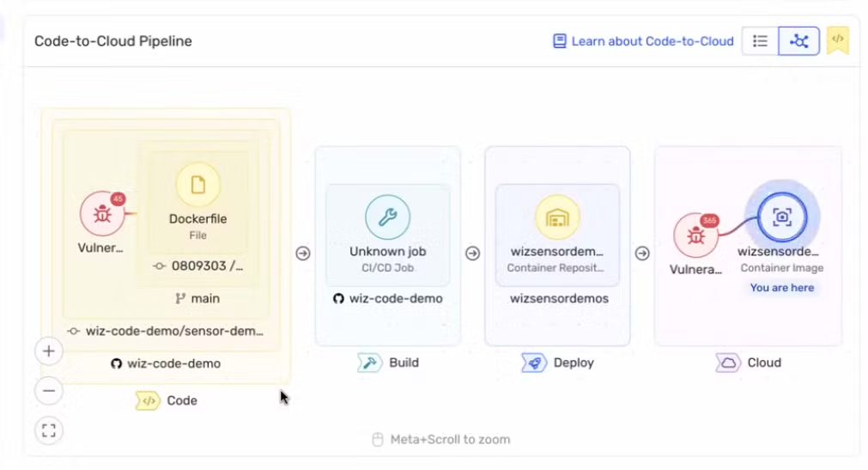The height and width of the screenshot is (470, 868).
Task: Expand arrow between Code and Build stages
Action: (x=303, y=253)
